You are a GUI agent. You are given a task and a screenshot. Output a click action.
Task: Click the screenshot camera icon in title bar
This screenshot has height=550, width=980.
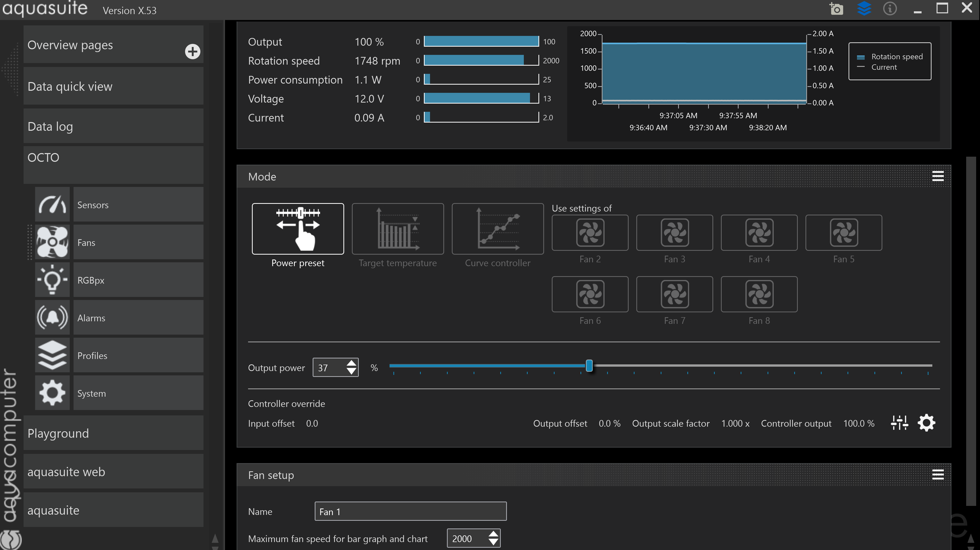[836, 8]
